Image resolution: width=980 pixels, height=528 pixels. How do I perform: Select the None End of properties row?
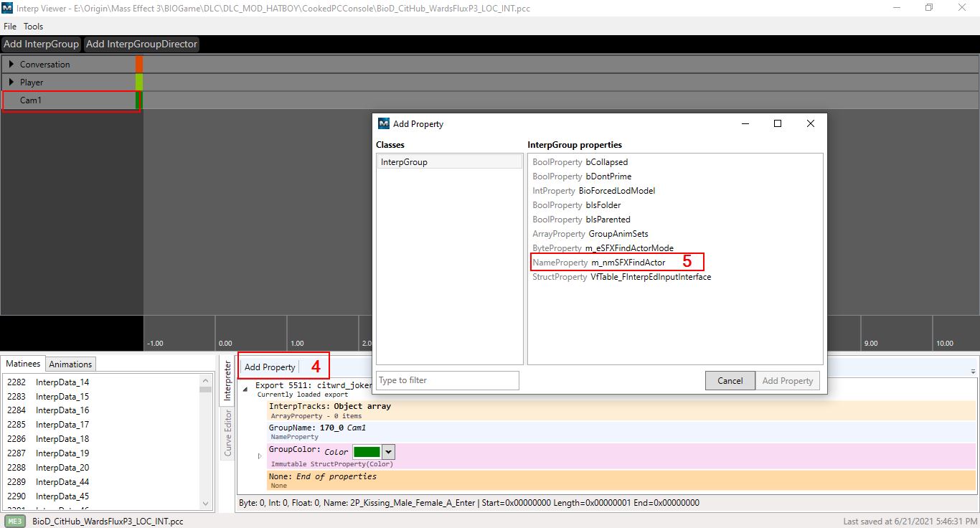tap(621, 480)
